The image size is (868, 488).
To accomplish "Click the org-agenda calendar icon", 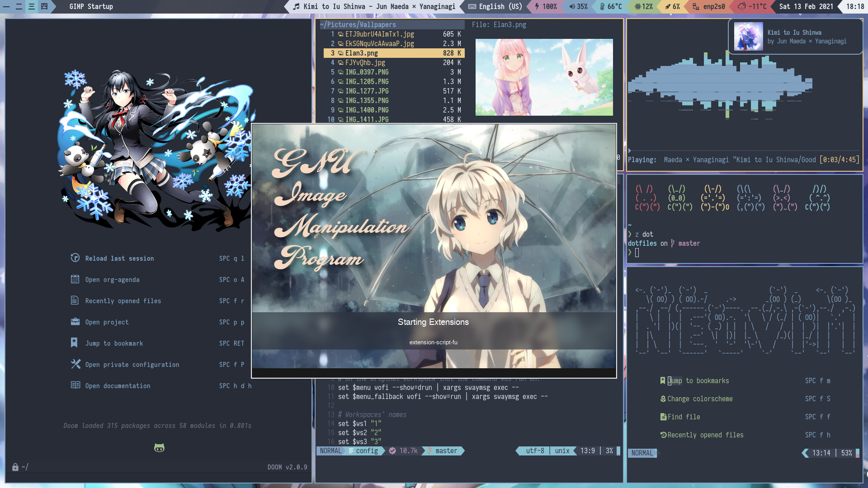I will click(x=75, y=279).
